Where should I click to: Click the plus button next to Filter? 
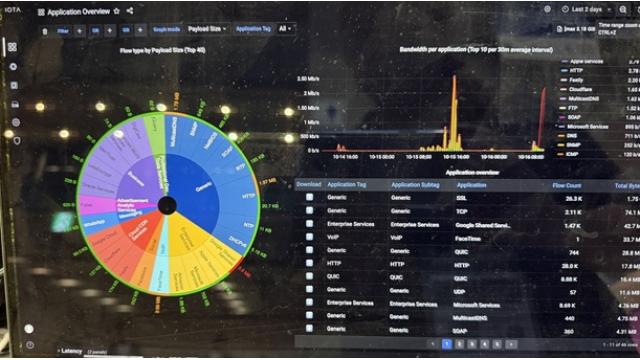click(x=80, y=31)
